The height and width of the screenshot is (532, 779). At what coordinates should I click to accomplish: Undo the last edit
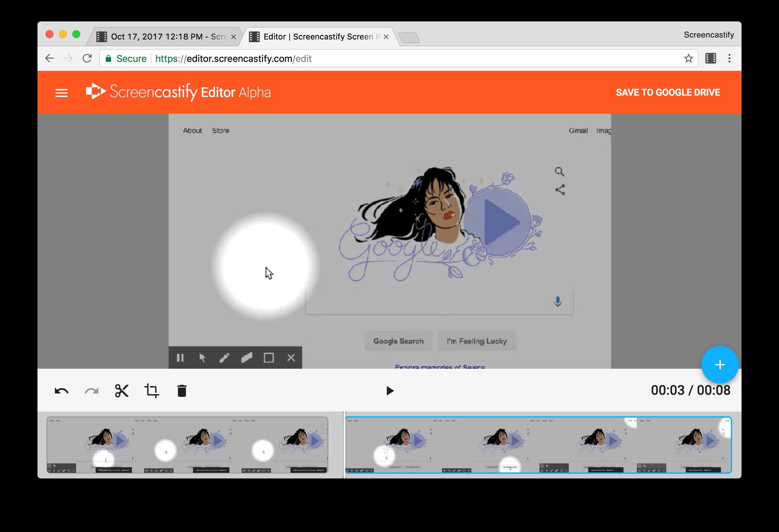tap(61, 390)
